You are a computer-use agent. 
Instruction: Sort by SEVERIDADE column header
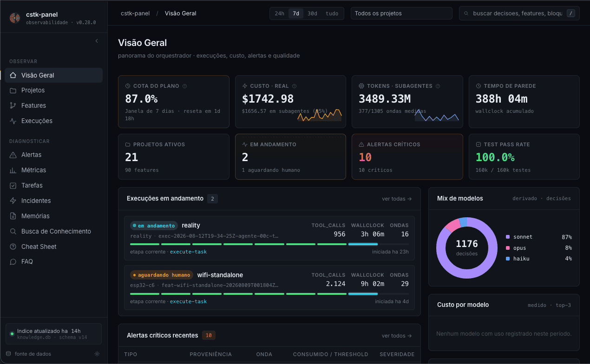point(397,354)
